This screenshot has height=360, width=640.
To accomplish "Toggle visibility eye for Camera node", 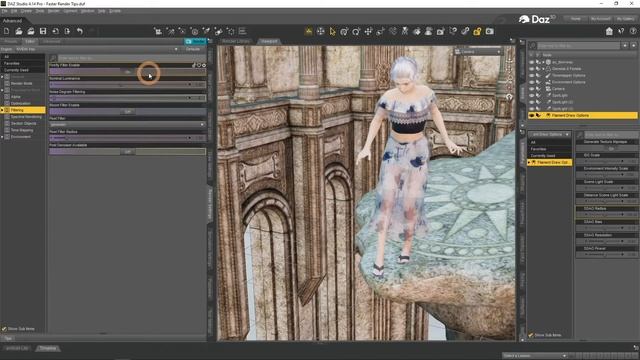I will click(x=531, y=89).
